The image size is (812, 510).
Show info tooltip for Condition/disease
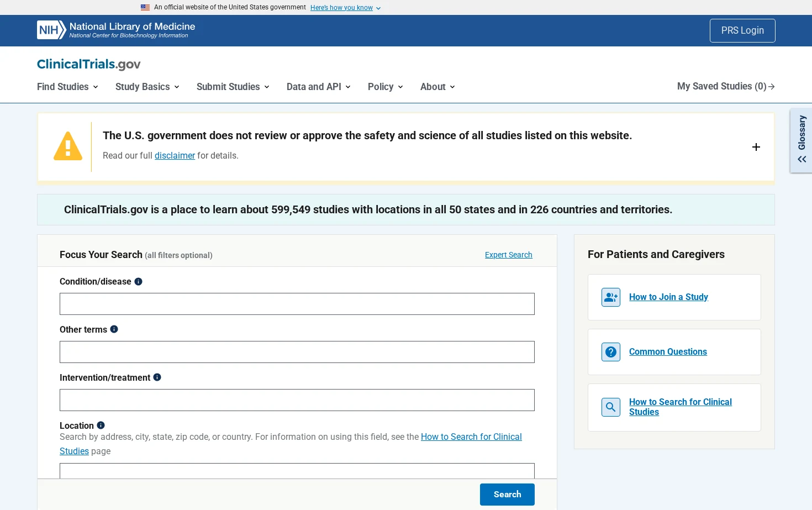(139, 281)
